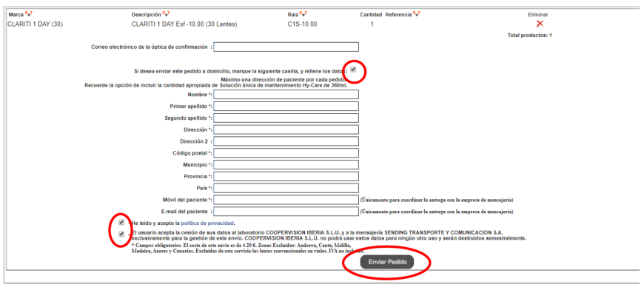Remove product with the red X icon
Screen dimensions: 644x290
[540, 24]
